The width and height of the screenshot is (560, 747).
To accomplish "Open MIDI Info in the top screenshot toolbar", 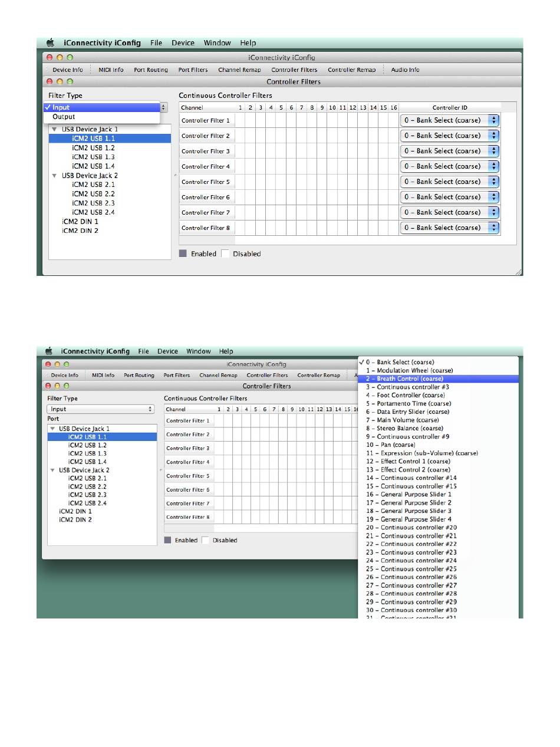I will [x=111, y=70].
